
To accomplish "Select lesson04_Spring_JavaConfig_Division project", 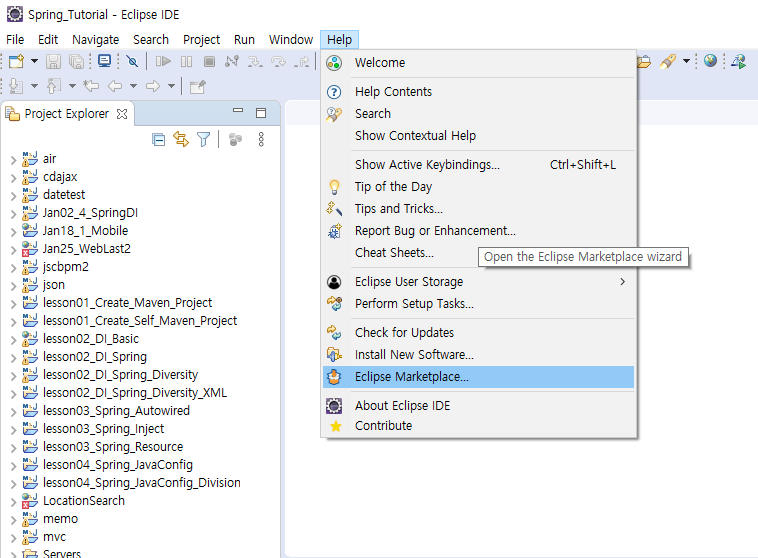I will coord(142,483).
